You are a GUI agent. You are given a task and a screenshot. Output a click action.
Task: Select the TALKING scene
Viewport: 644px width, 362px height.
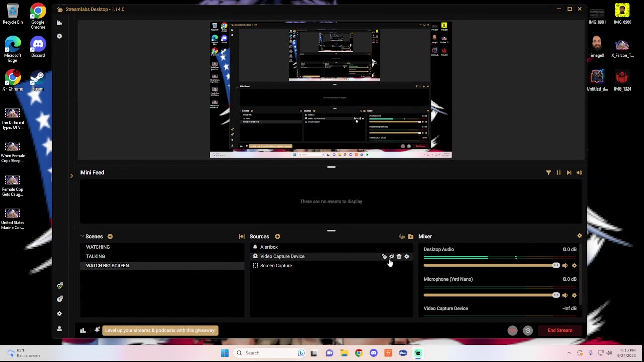point(163,256)
